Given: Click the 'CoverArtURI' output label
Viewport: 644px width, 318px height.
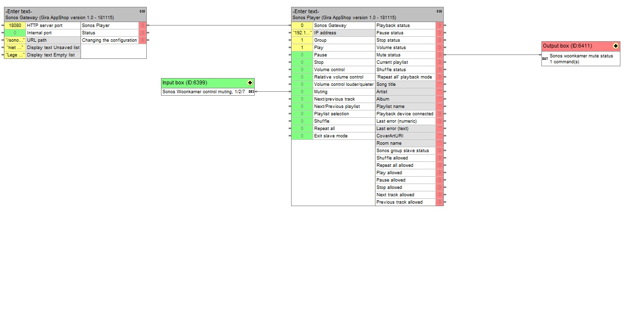Looking at the screenshot, I should [389, 136].
